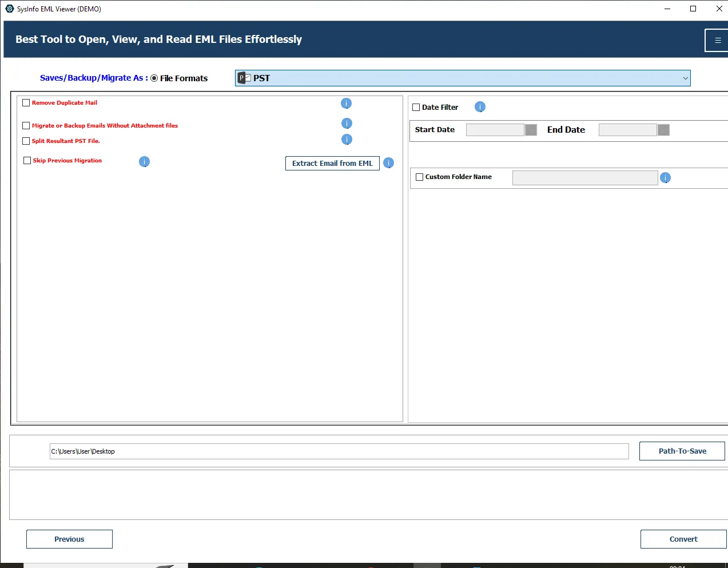
Task: Open the Start Date calendar picker
Action: tap(531, 130)
